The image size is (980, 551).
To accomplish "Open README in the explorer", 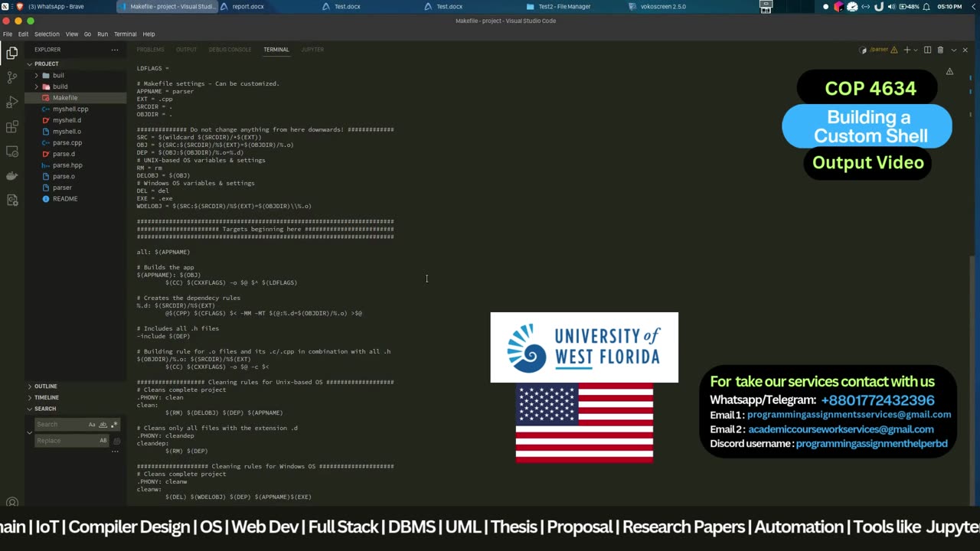I will pos(65,199).
